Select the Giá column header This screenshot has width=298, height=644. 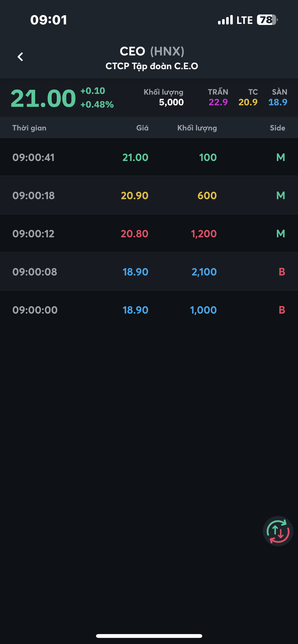(142, 128)
